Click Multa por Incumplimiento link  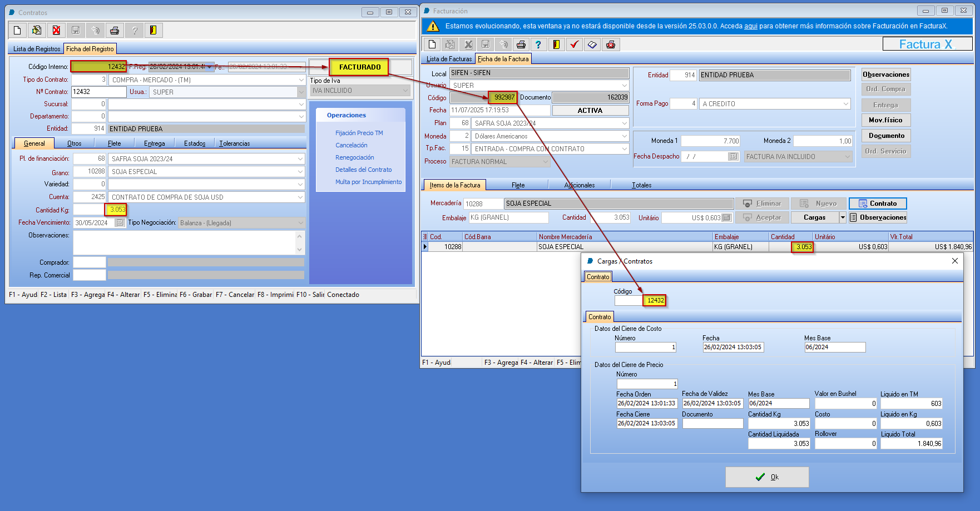(x=368, y=182)
